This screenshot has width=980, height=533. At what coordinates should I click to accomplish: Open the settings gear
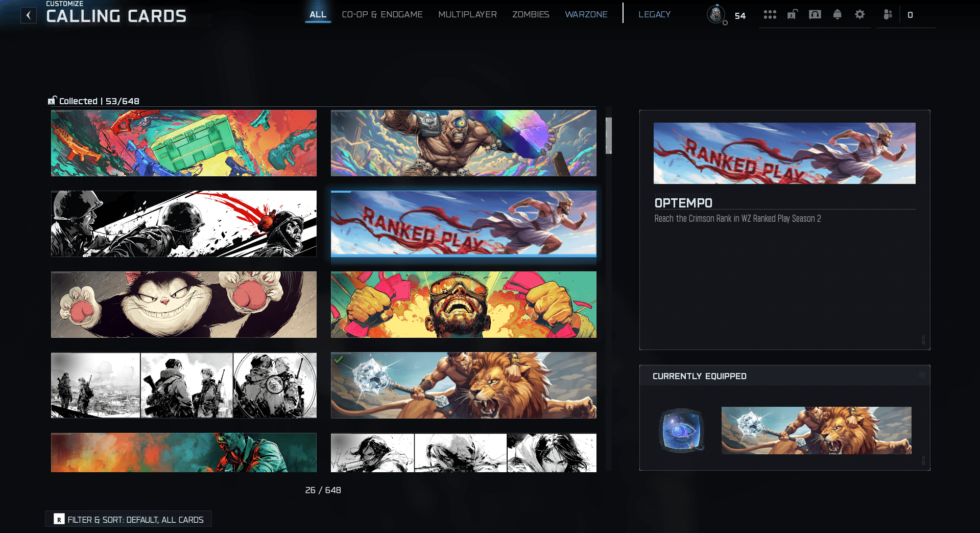point(859,15)
